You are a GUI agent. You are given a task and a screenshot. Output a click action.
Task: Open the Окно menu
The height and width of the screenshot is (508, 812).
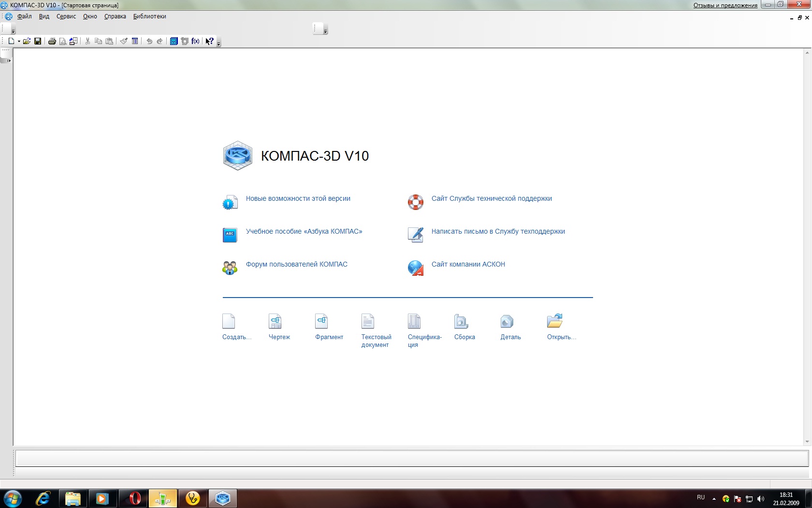[90, 16]
